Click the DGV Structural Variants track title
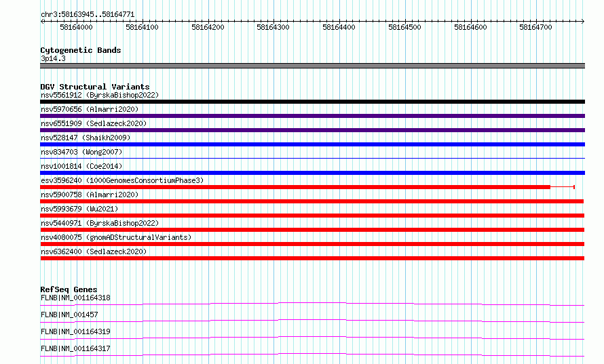The height and width of the screenshot is (364, 604). [95, 87]
